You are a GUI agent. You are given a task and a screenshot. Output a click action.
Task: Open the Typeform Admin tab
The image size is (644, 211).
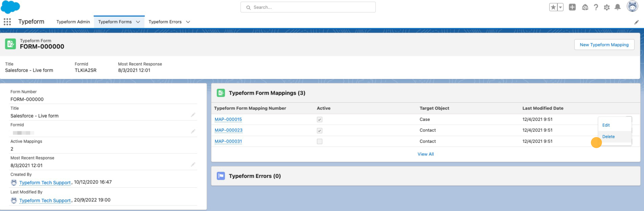coord(73,22)
